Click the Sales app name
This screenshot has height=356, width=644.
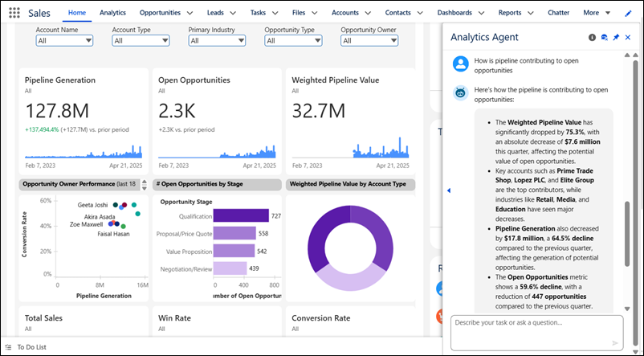[39, 13]
